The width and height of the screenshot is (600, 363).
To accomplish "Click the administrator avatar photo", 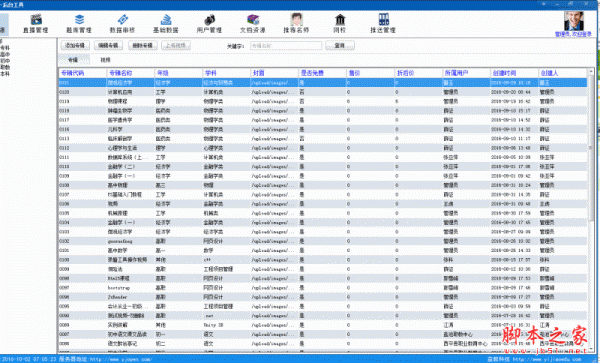I will click(x=574, y=21).
